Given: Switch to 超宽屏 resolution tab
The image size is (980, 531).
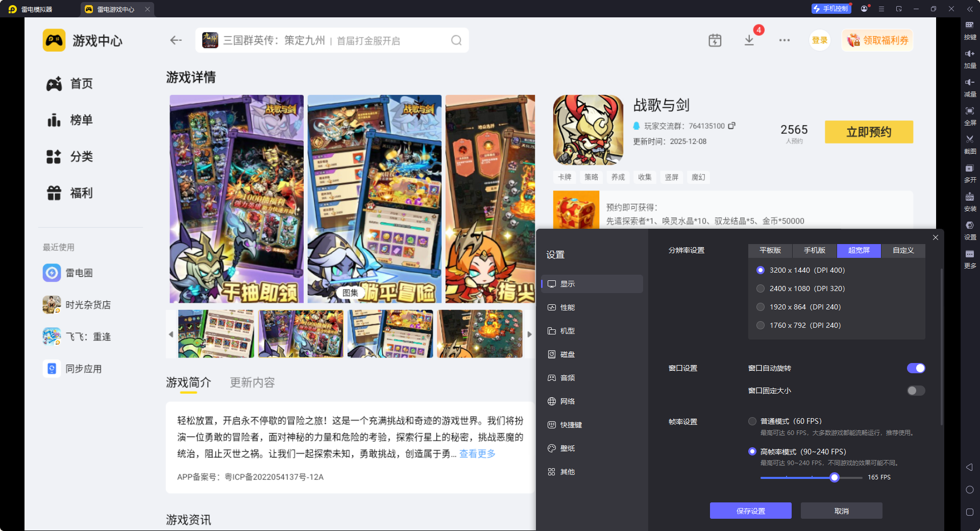Looking at the screenshot, I should click(859, 250).
